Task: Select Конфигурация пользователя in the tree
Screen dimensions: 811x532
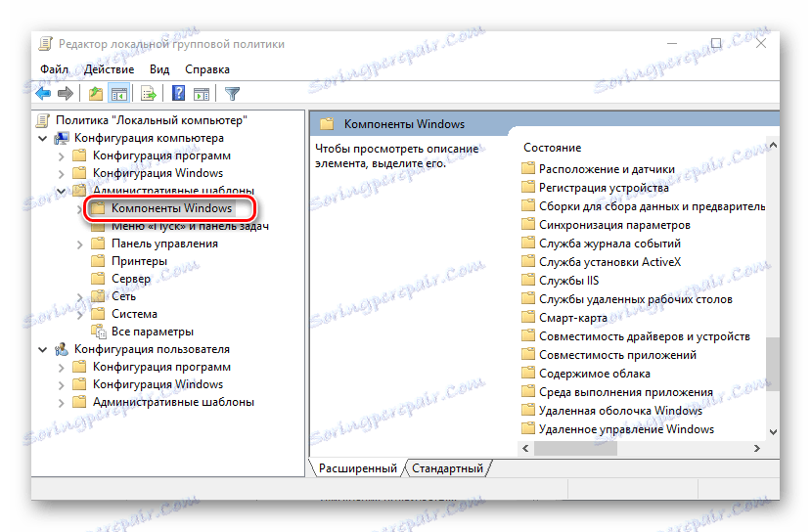Action: pyautogui.click(x=152, y=349)
